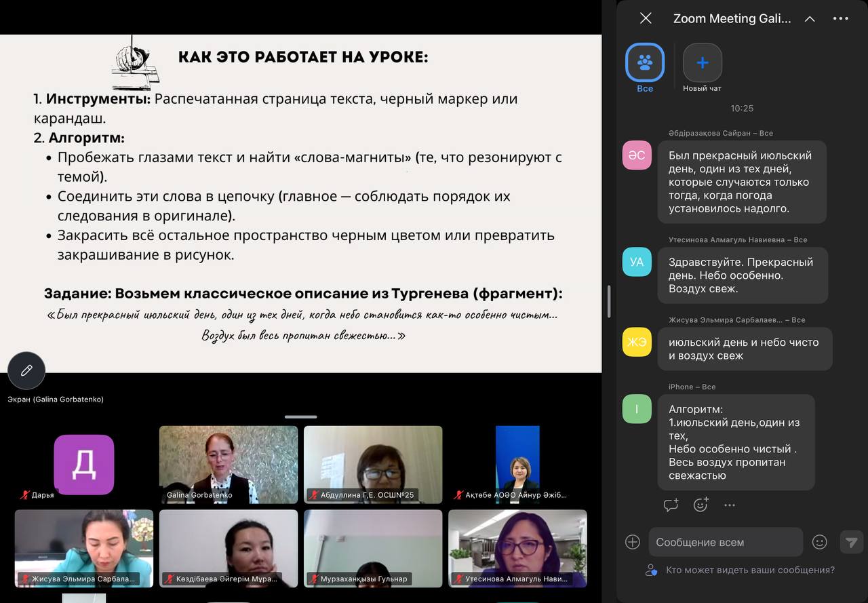Screen dimensions: 868x603
Task: Select Galina Gorbatenko's video thumbnail
Action: tap(228, 465)
